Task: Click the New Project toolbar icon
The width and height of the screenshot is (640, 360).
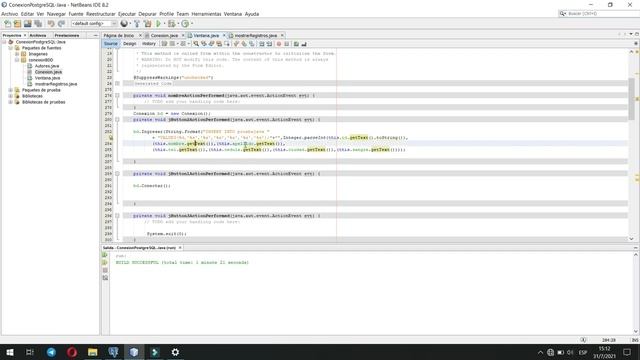Action: [x=18, y=24]
